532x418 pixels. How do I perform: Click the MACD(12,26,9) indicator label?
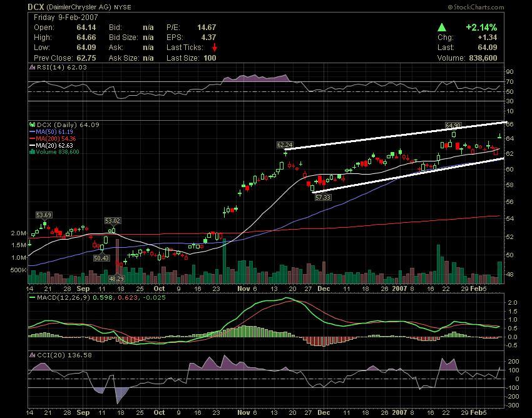click(64, 297)
